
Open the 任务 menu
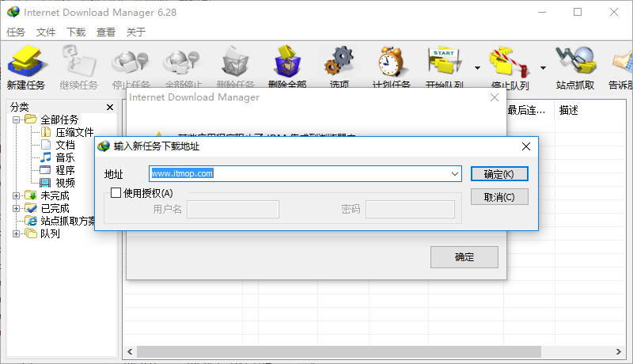[x=16, y=32]
